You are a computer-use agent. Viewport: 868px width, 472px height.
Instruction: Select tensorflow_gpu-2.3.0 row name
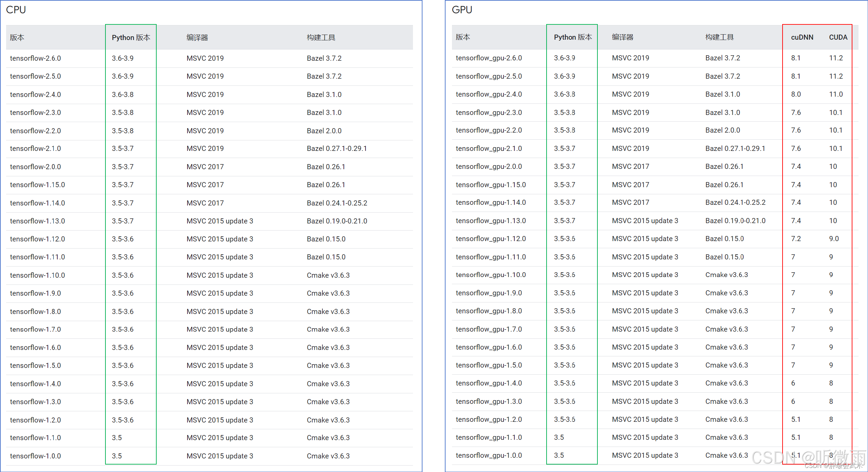point(489,113)
